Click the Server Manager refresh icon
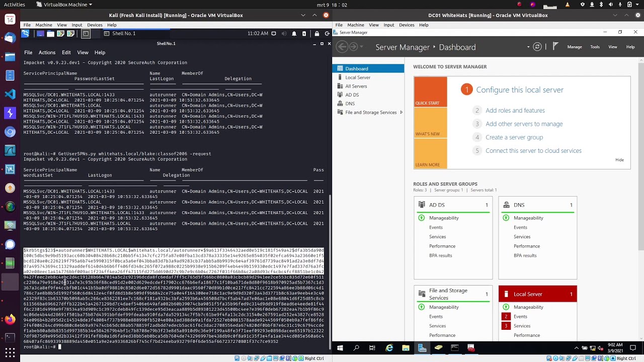This screenshot has height=362, width=644. (x=537, y=47)
